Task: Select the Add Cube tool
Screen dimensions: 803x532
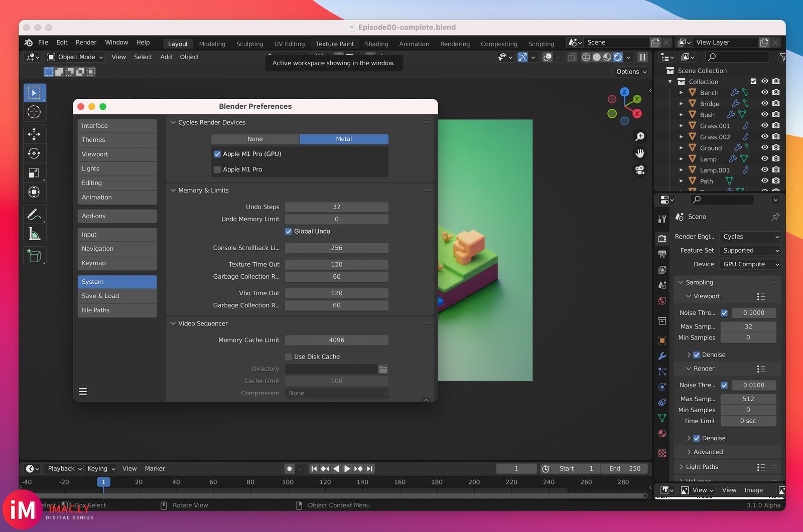Action: [x=34, y=256]
